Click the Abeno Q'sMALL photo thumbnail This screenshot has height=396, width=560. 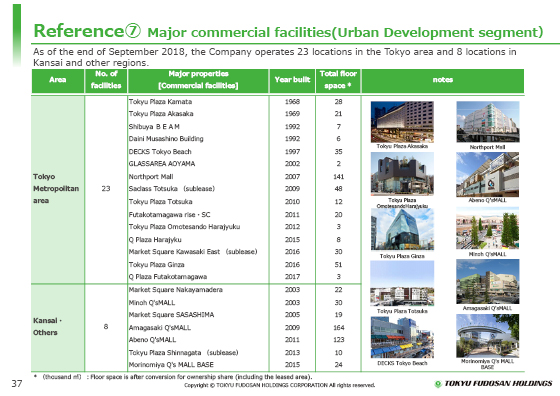(488, 175)
